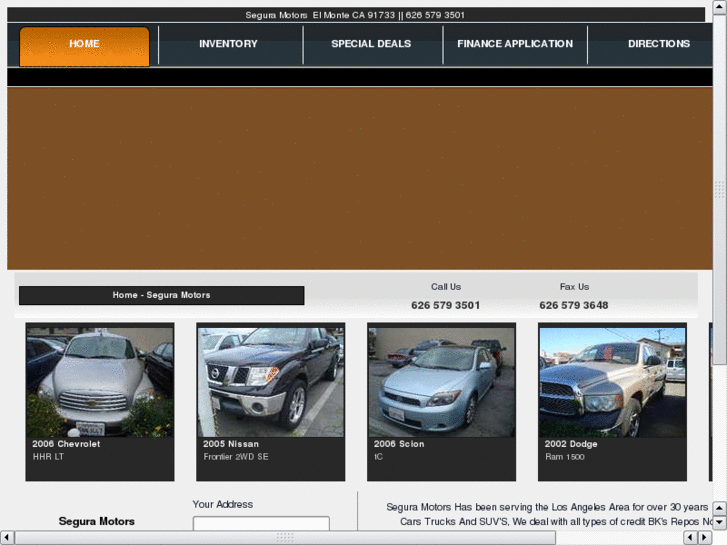View the 2006 Chevrolet HHR LT photo
The height and width of the screenshot is (545, 727).
click(100, 382)
